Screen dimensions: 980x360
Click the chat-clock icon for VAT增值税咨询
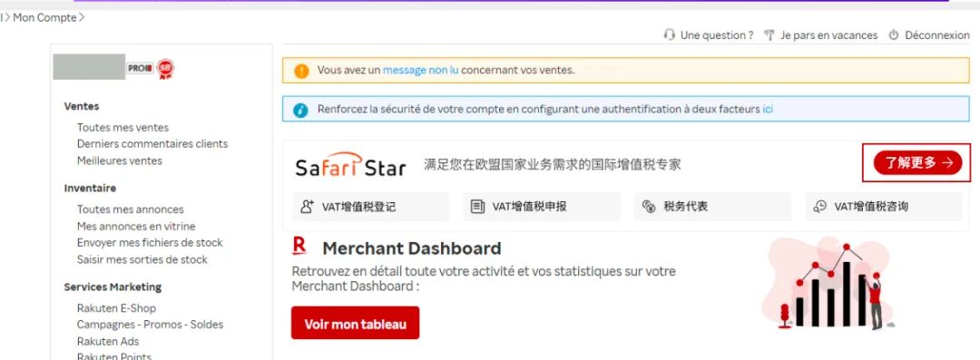pyautogui.click(x=820, y=207)
